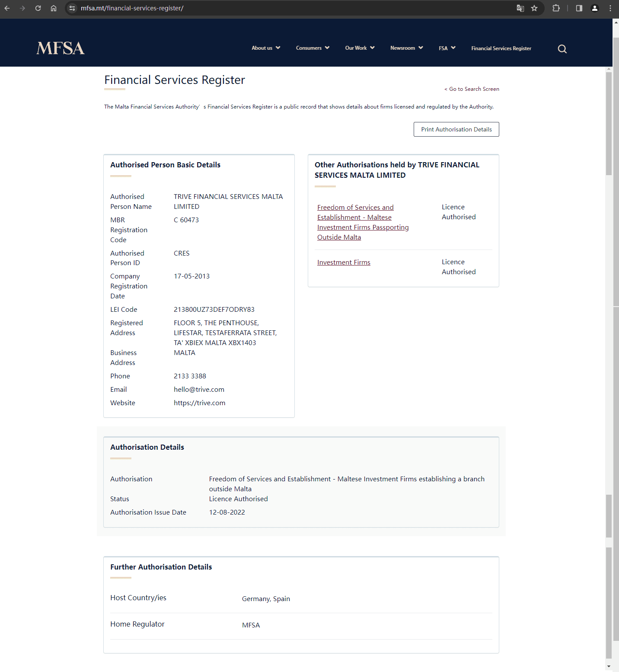
Task: Open Freedom of Services and Establishment passporting link
Action: (x=363, y=222)
